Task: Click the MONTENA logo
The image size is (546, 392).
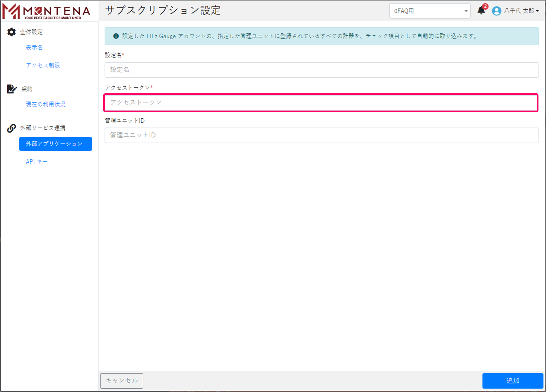Action: click(x=46, y=11)
